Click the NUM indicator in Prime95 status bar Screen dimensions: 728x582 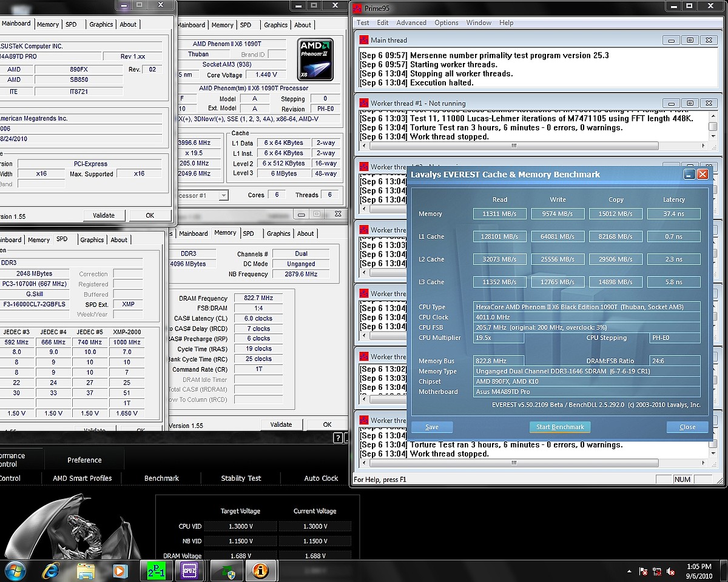click(x=682, y=480)
